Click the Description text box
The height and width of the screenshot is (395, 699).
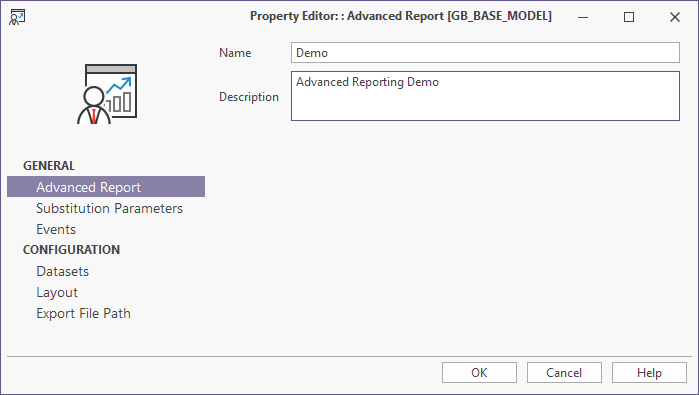485,96
